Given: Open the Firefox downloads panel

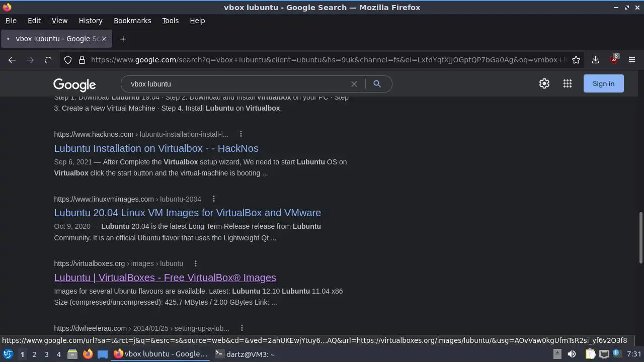Looking at the screenshot, I should (x=595, y=60).
